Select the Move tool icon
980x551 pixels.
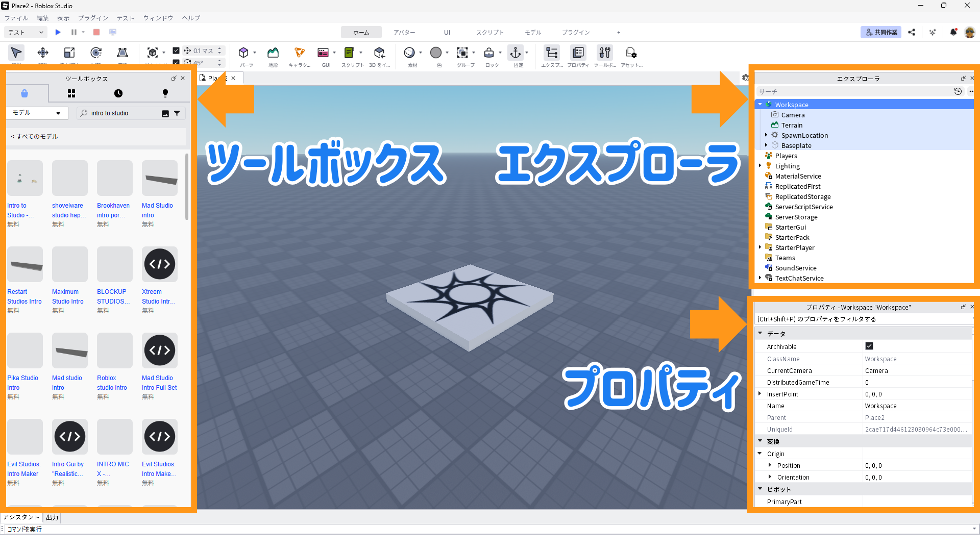43,53
